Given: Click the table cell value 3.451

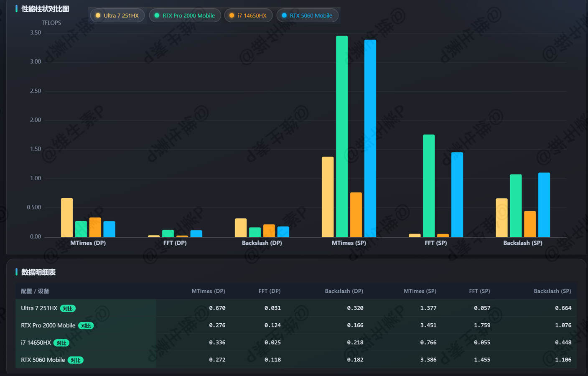Looking at the screenshot, I should pyautogui.click(x=428, y=325).
